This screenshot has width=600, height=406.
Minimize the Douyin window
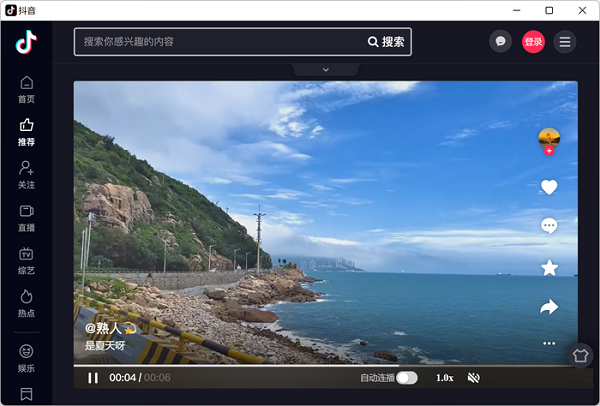pos(517,10)
